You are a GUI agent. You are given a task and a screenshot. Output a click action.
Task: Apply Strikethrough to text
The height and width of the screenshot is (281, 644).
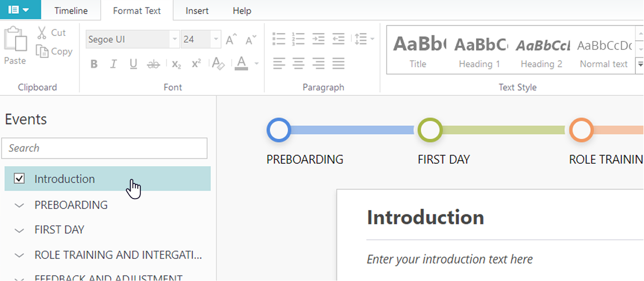click(x=153, y=64)
